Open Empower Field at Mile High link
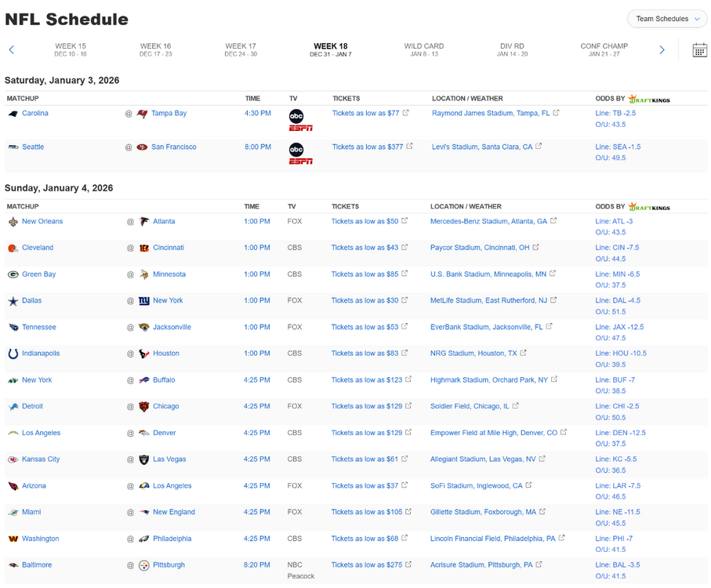Image resolution: width=711 pixels, height=588 pixels. (x=494, y=433)
